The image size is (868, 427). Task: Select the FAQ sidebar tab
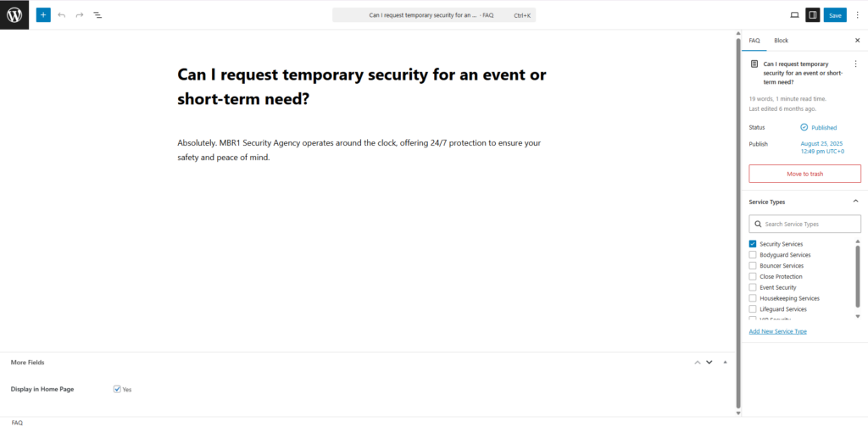tap(754, 41)
